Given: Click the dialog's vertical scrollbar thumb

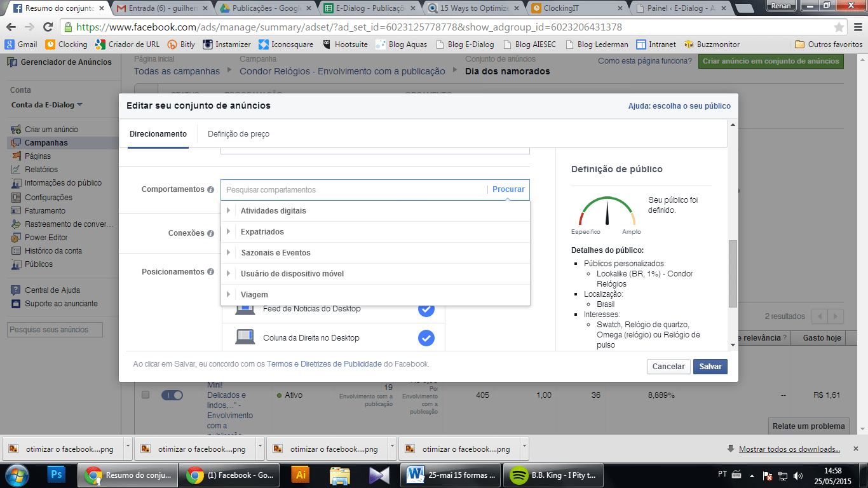Looking at the screenshot, I should 733,273.
